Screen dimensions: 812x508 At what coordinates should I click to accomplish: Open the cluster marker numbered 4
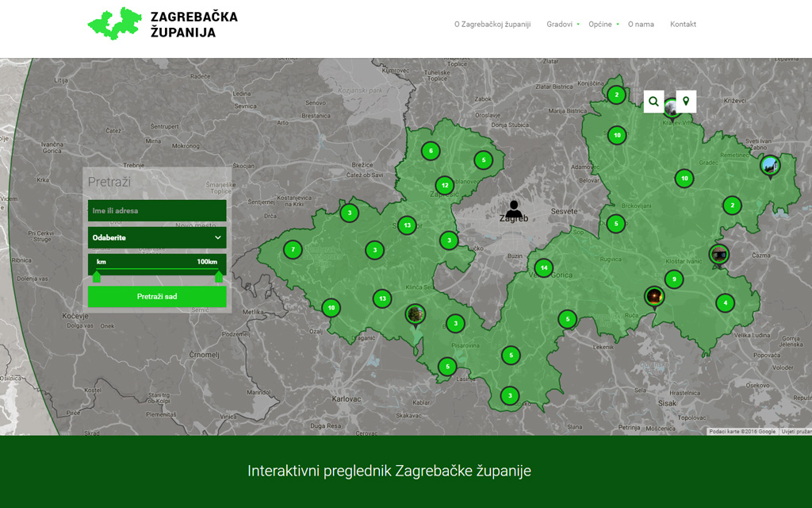click(x=725, y=303)
